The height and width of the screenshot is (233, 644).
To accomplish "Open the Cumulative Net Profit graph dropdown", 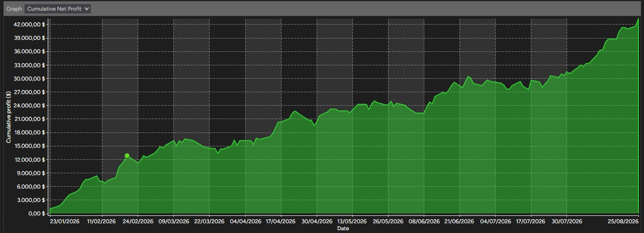I will point(58,9).
